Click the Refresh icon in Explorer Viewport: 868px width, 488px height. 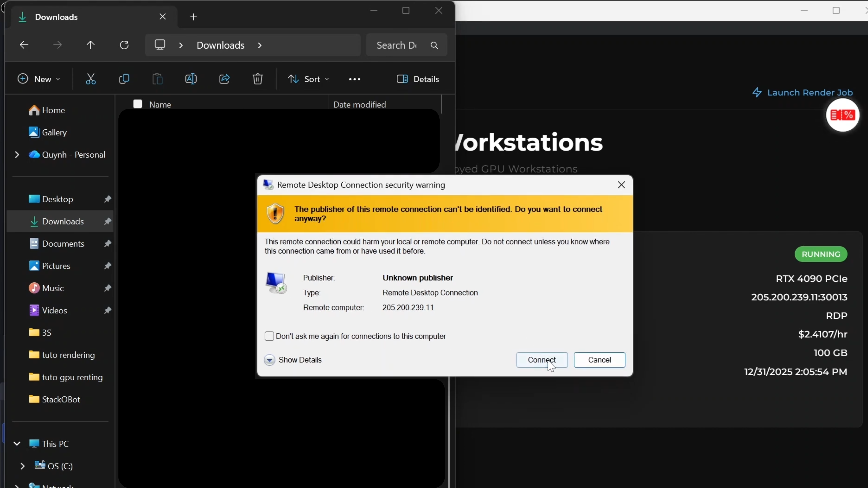124,45
